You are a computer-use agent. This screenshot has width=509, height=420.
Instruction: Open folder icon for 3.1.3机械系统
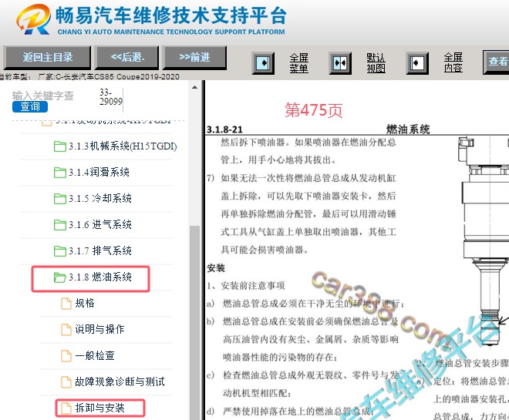[x=59, y=146]
